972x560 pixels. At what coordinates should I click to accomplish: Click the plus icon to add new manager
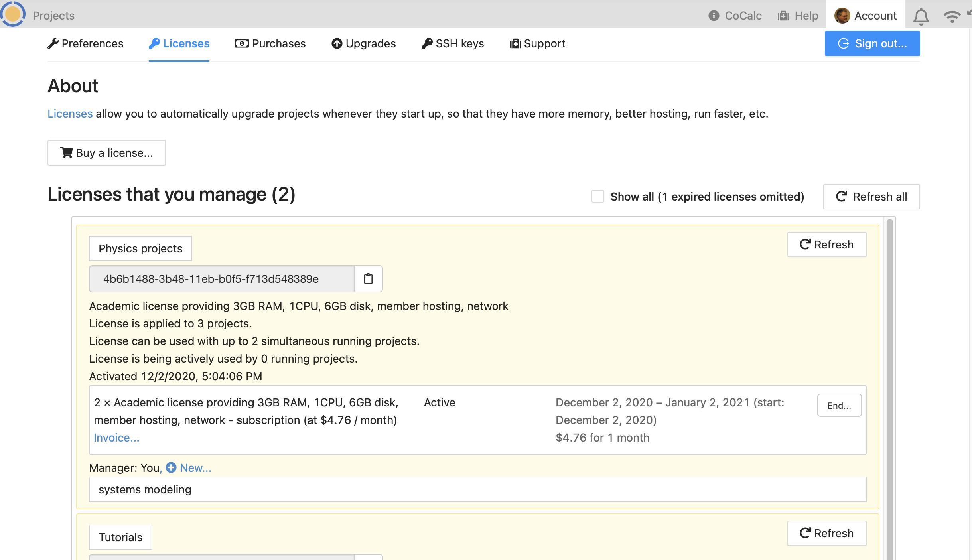(x=171, y=467)
